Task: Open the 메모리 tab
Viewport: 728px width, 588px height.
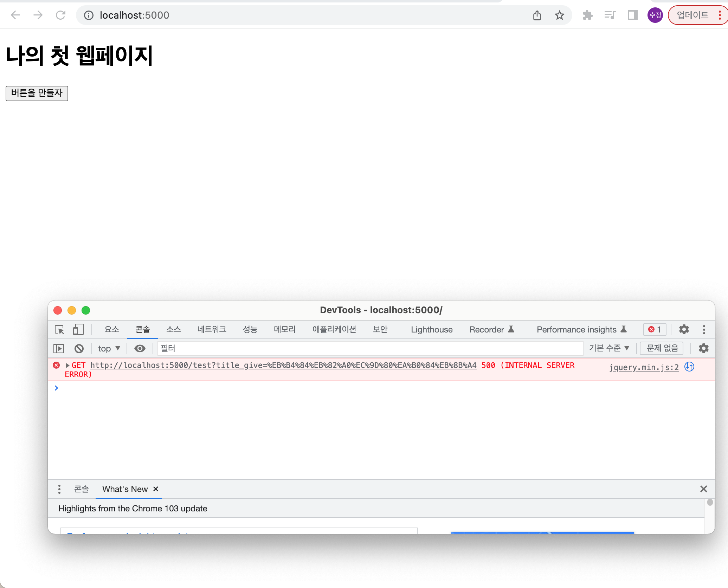Action: click(285, 329)
